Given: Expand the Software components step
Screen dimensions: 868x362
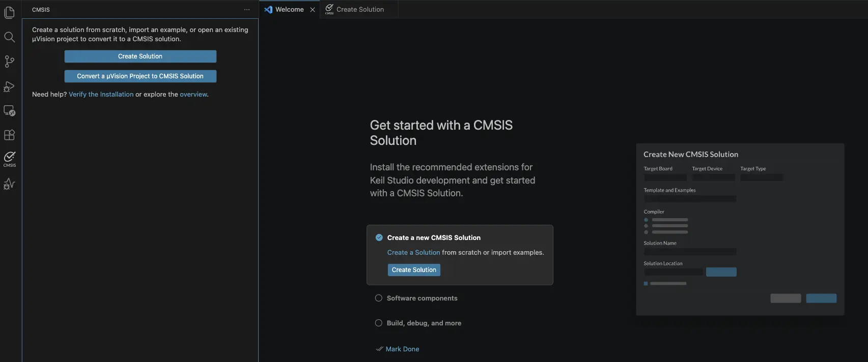Looking at the screenshot, I should (422, 298).
